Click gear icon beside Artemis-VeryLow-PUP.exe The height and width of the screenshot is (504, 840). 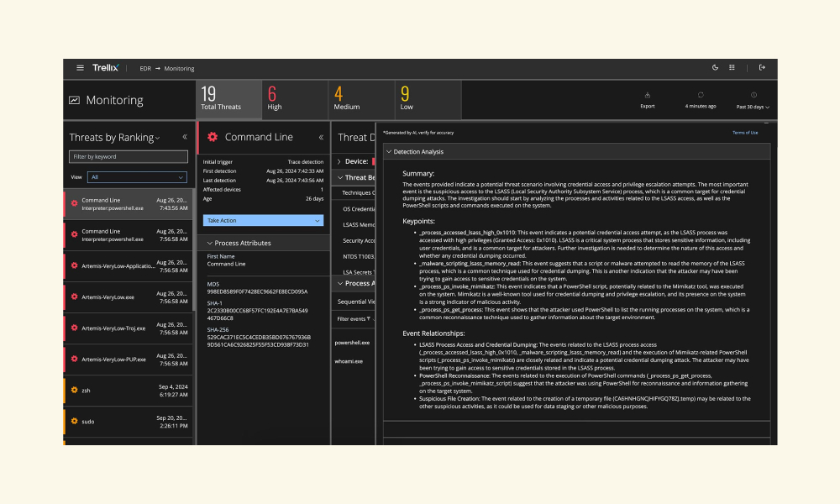click(75, 359)
